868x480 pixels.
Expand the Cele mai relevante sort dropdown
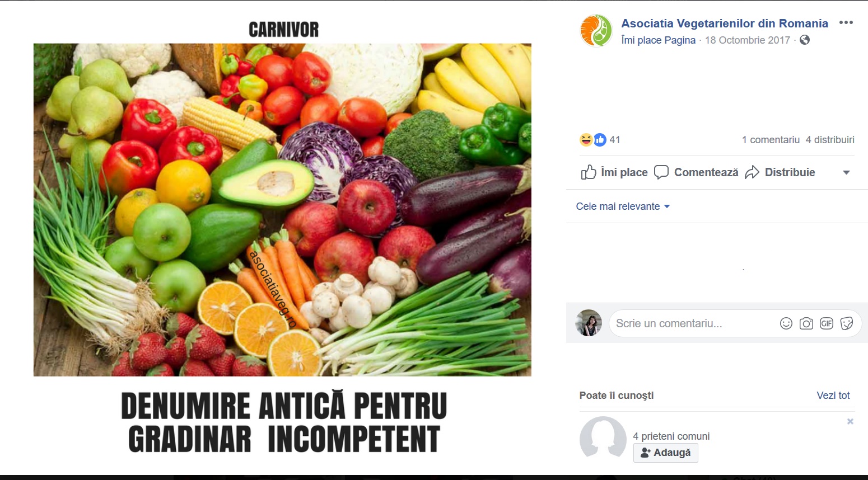point(623,206)
